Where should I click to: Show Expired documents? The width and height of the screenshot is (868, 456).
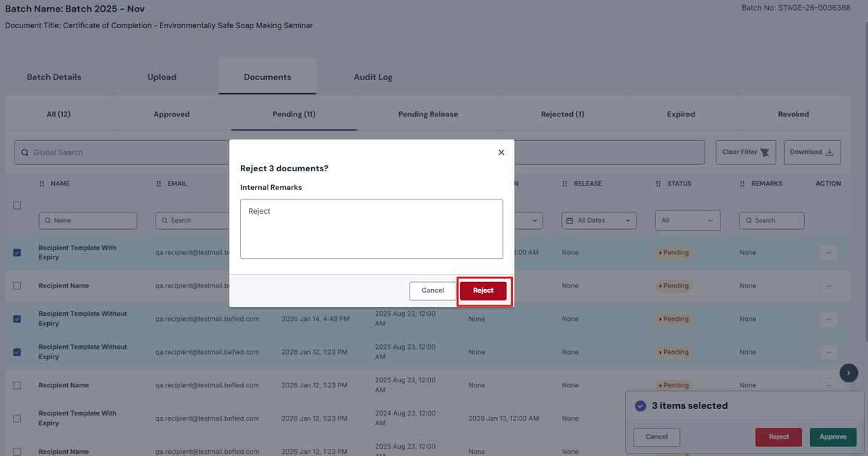click(681, 114)
